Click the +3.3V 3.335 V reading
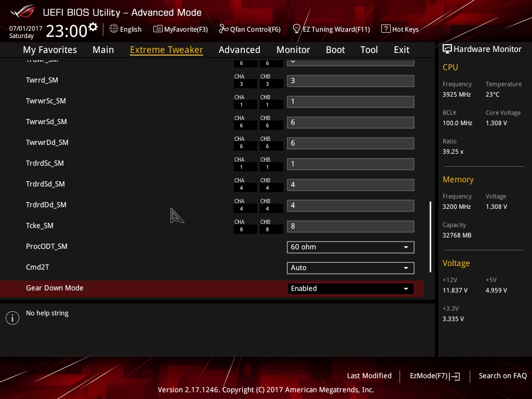This screenshot has height=399, width=532. click(x=453, y=318)
